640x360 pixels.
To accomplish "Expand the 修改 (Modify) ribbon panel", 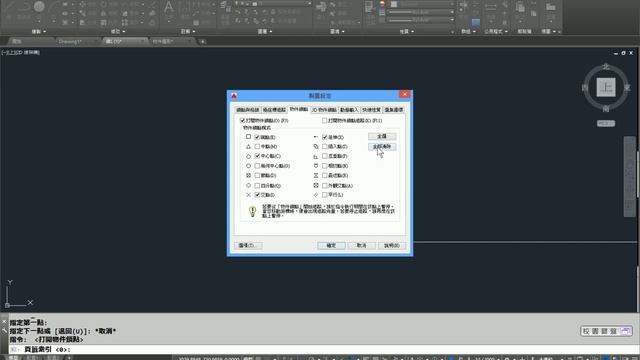I will coord(118,31).
